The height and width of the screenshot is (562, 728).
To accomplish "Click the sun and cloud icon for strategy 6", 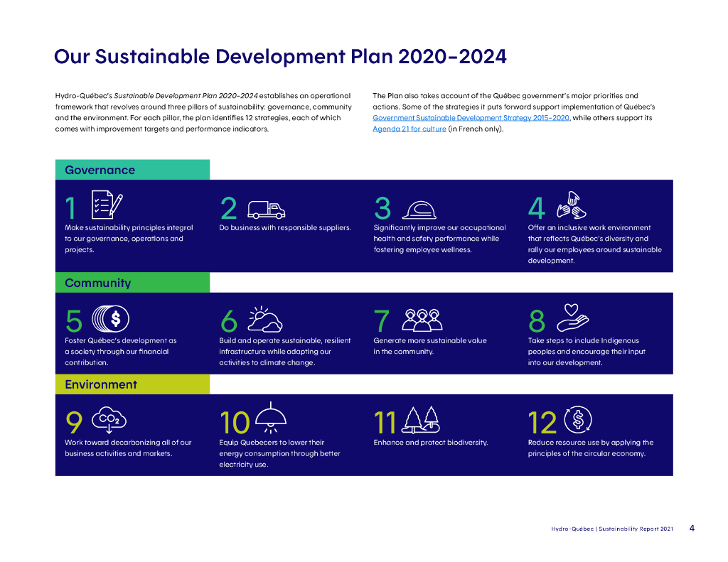I will (264, 319).
